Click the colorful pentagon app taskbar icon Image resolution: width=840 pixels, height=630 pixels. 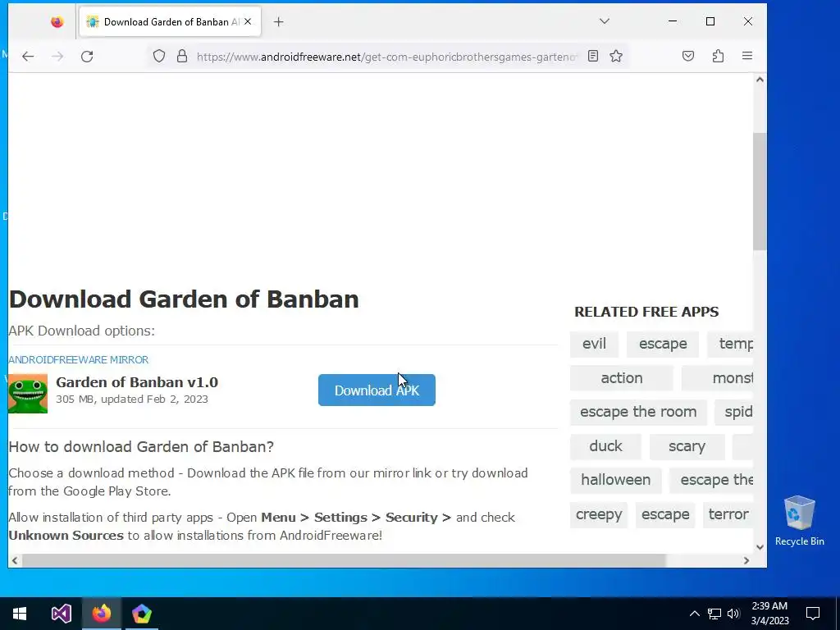(141, 614)
